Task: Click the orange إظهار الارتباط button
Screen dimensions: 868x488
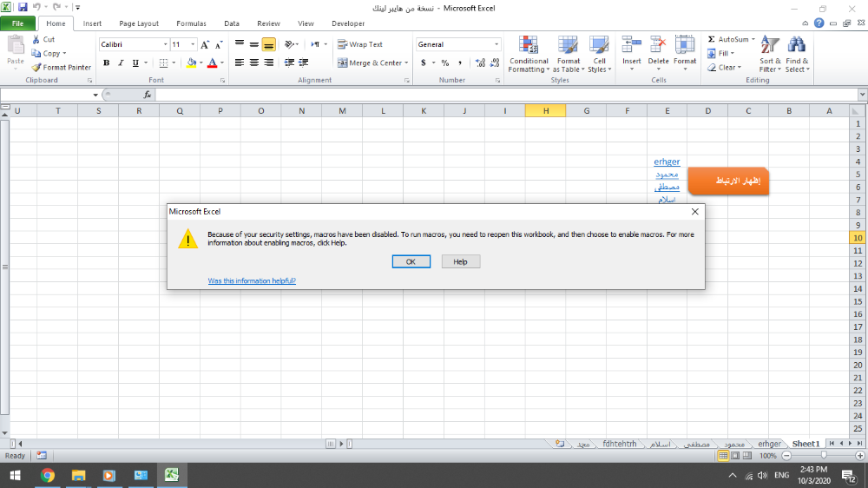Action: pos(728,181)
